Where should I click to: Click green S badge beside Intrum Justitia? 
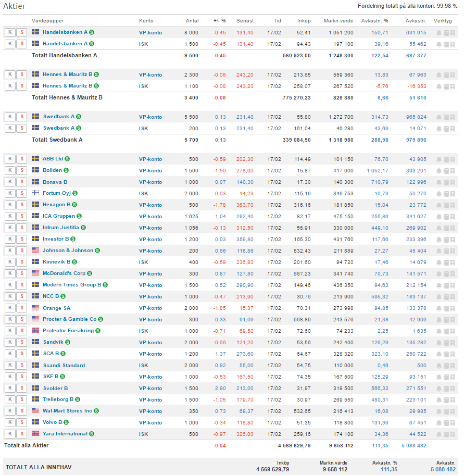point(83,228)
